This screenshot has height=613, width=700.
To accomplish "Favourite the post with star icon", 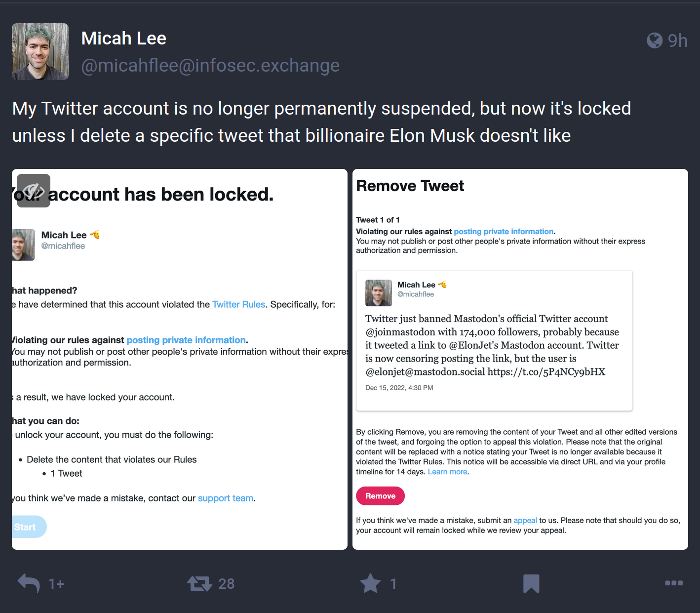I will pos(370,583).
